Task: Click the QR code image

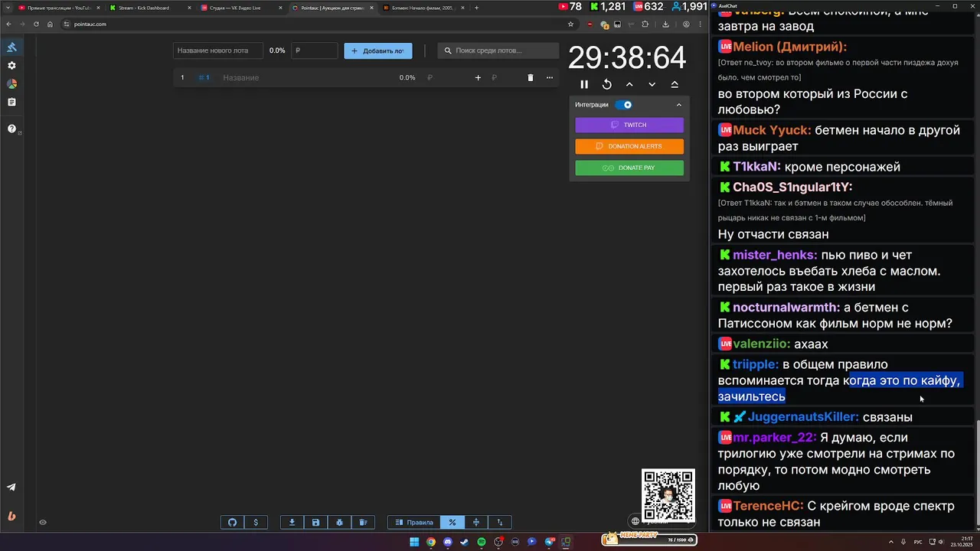Action: [668, 495]
